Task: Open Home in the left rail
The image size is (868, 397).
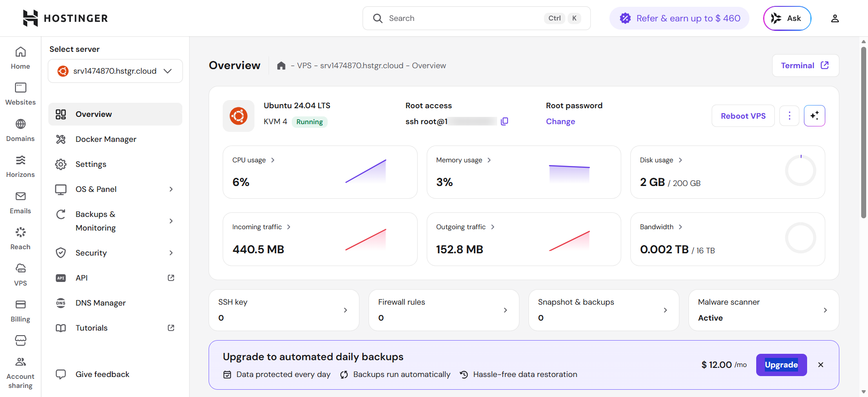Action: (x=20, y=58)
